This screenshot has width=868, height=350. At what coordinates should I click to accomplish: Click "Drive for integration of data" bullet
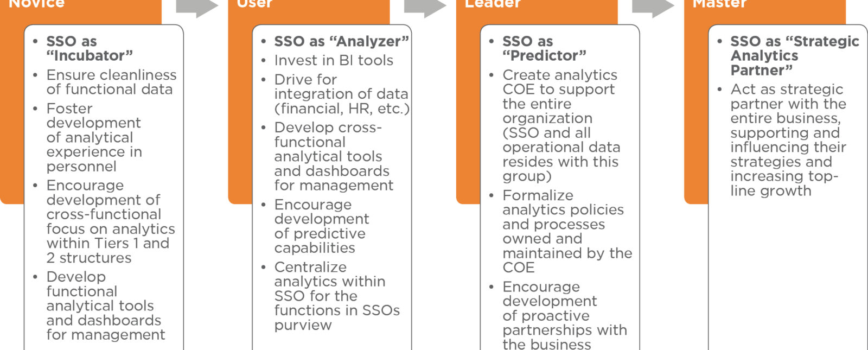point(341,94)
